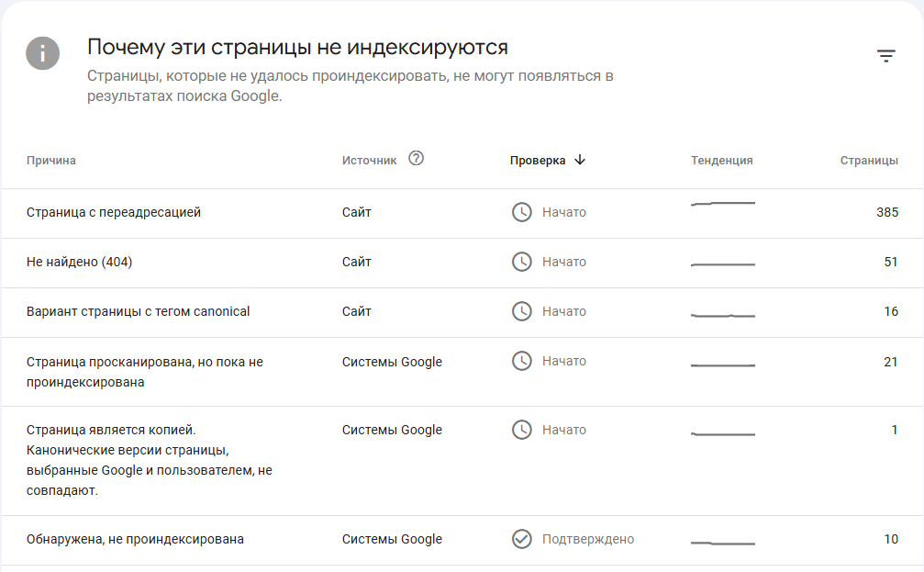
Task: Click the trend sparkline in Страница с переадресацией row
Action: (723, 204)
